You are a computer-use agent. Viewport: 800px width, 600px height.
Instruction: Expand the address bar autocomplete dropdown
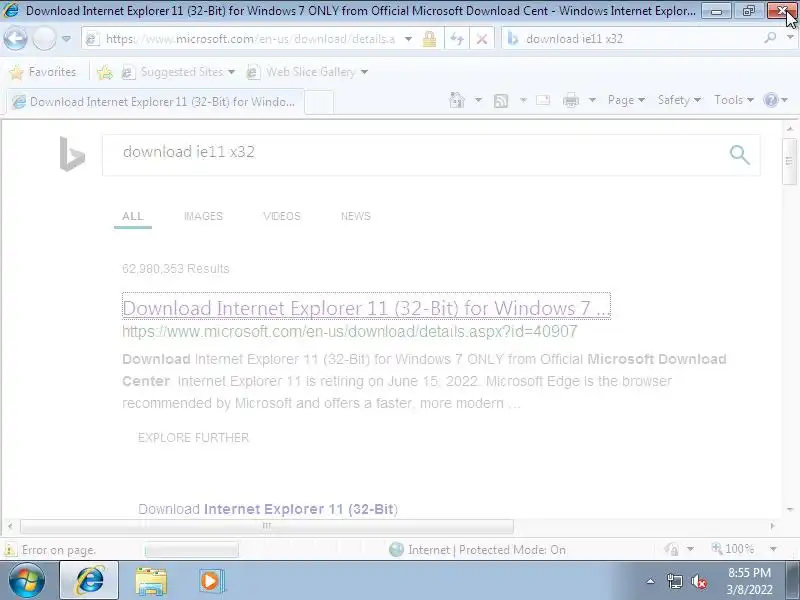pyautogui.click(x=408, y=39)
